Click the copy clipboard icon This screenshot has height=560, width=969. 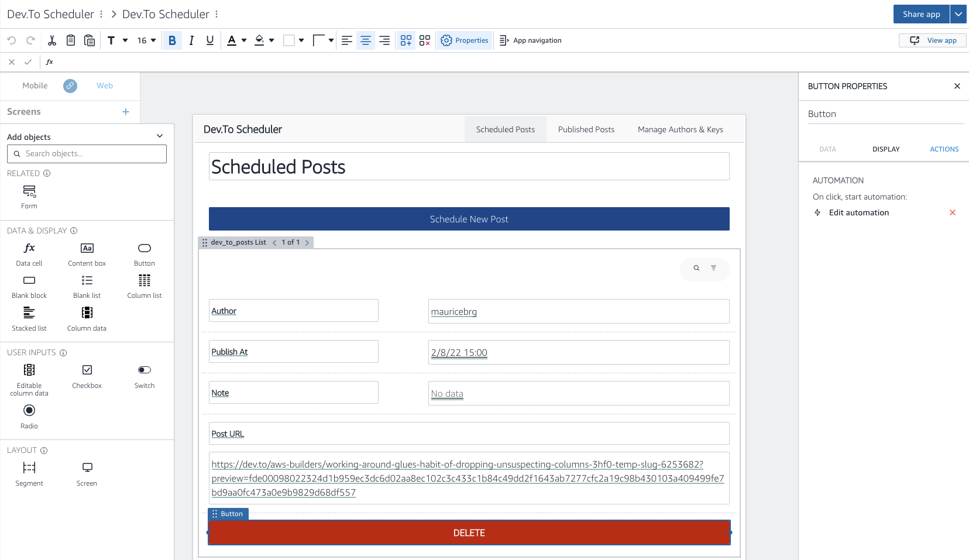tap(71, 40)
